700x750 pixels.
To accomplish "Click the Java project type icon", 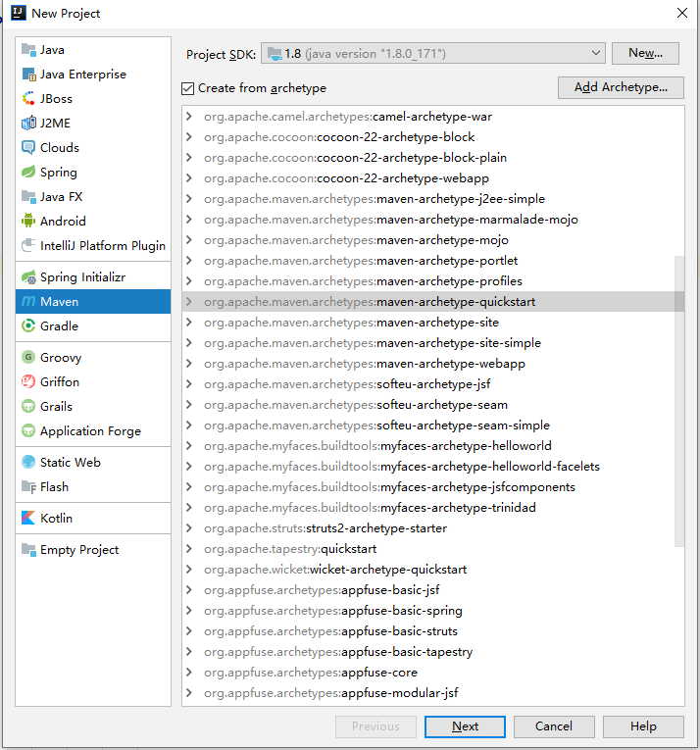I will click(x=28, y=50).
